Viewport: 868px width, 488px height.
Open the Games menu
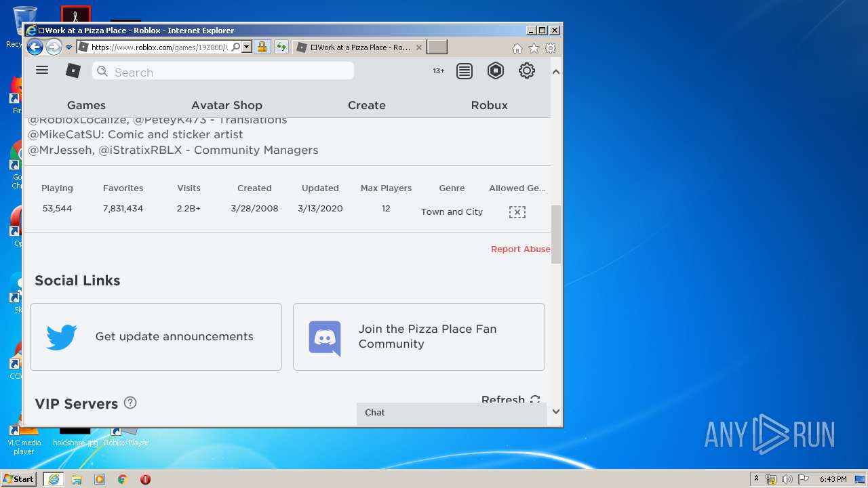86,105
